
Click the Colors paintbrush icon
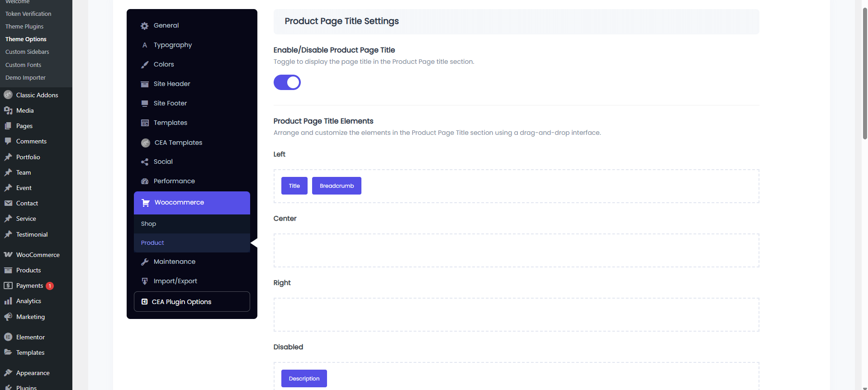145,65
